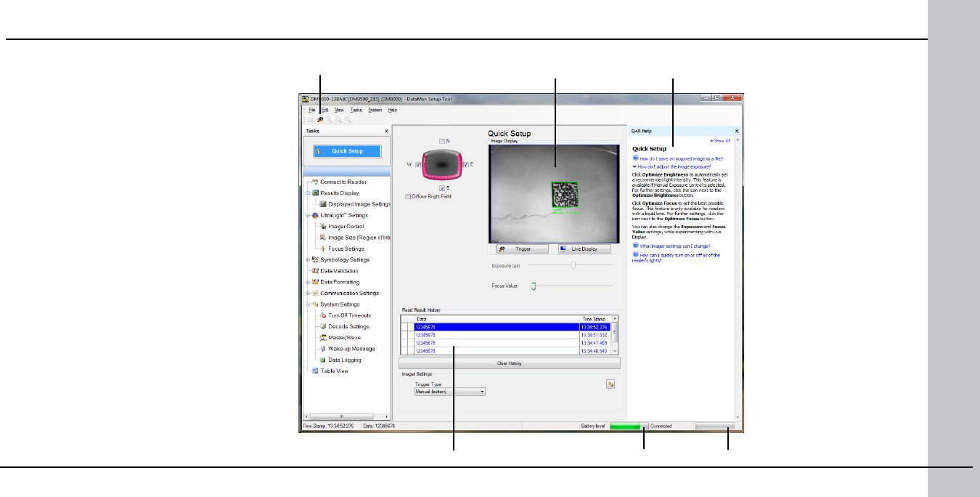Click the Exposure slider handle
Viewport: 980px width, 497px height.
click(573, 265)
